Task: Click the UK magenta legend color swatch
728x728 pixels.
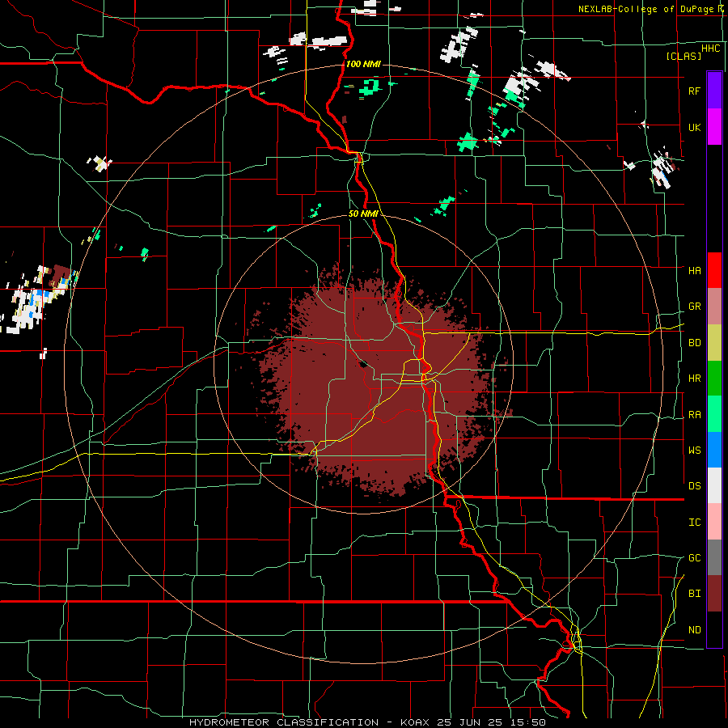Action: [714, 127]
